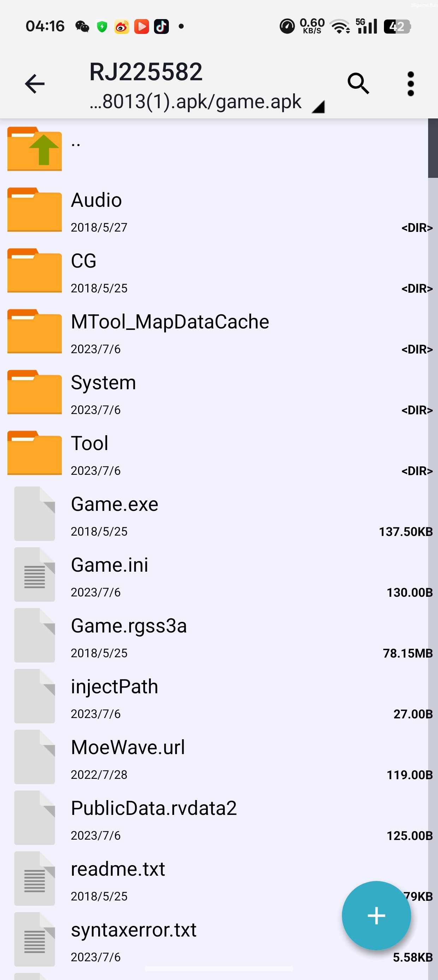Tap the Game.ini text file icon
Viewport: 438px width, 980px height.
coord(35,574)
